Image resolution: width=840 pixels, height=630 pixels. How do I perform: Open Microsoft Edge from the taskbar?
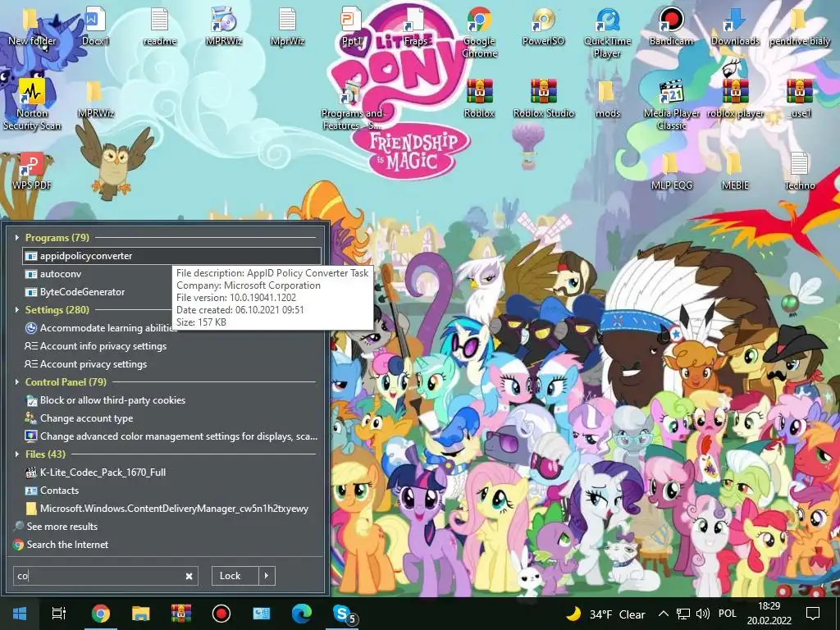click(302, 614)
